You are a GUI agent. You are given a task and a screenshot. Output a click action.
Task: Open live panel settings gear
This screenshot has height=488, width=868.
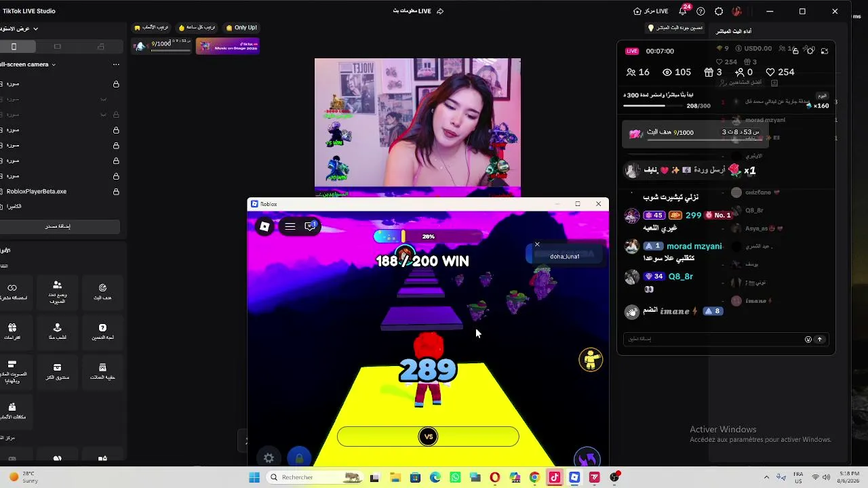tap(810, 51)
